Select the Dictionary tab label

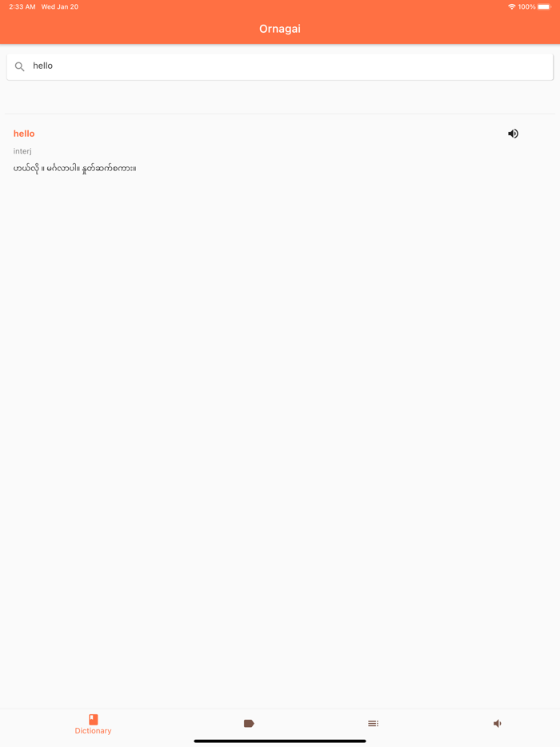coord(93,731)
